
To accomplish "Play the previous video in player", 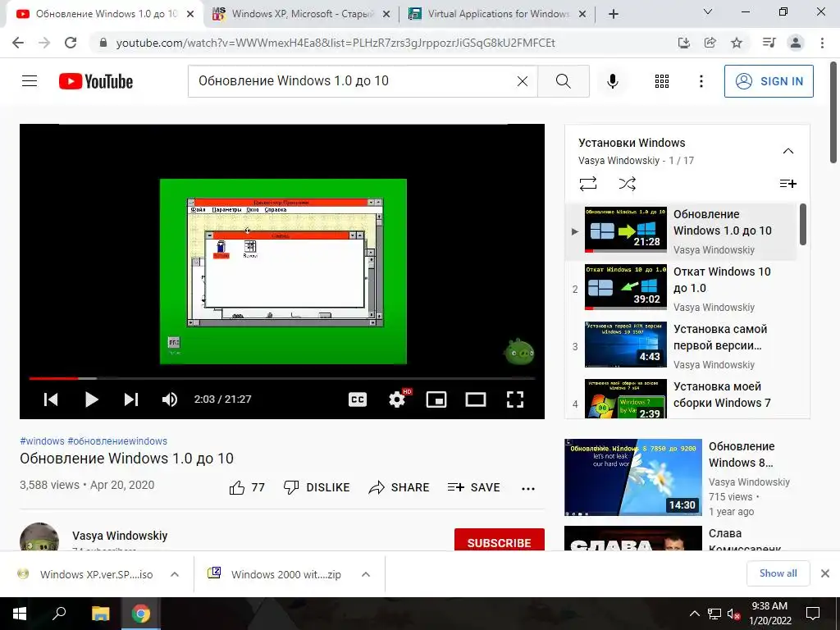I will click(51, 399).
